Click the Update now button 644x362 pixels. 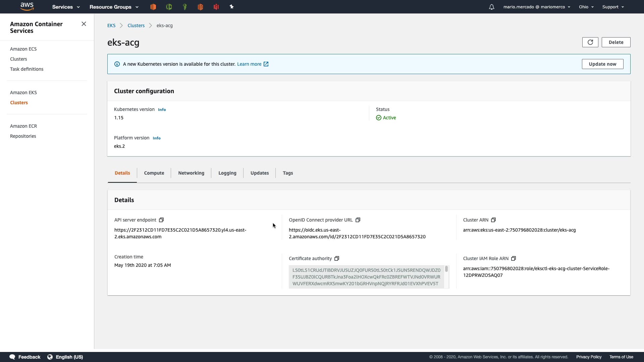[602, 64]
